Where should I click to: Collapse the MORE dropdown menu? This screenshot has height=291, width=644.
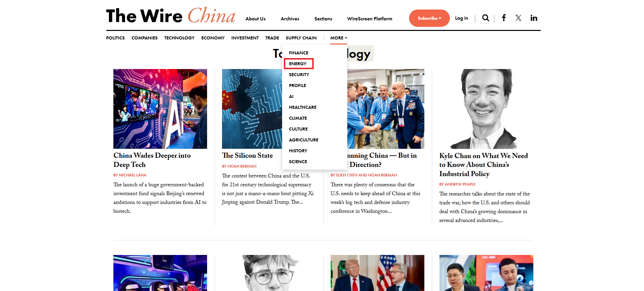tap(339, 38)
